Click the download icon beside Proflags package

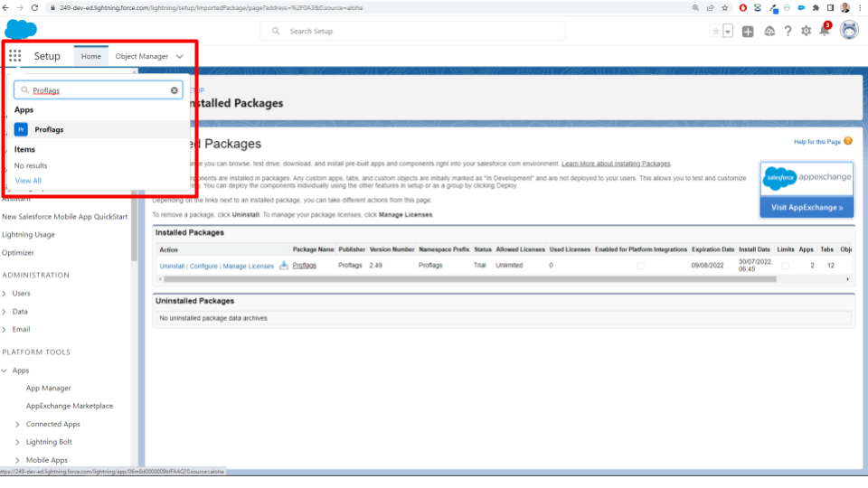point(283,266)
